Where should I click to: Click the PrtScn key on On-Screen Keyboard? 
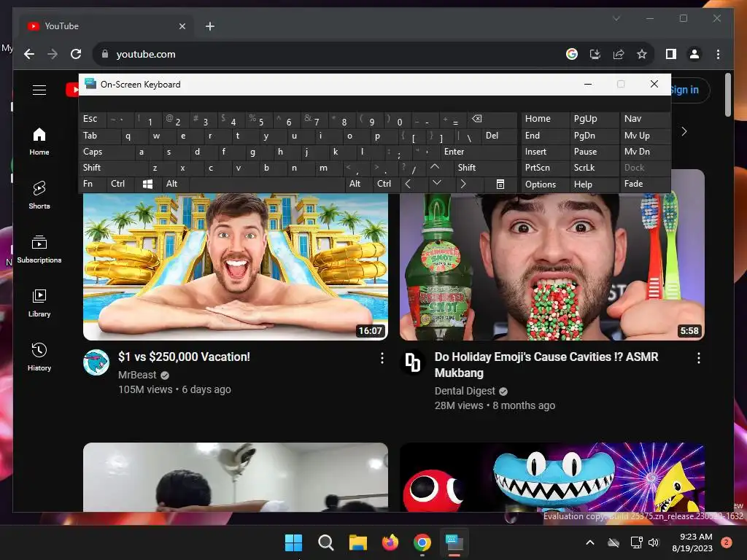click(545, 168)
